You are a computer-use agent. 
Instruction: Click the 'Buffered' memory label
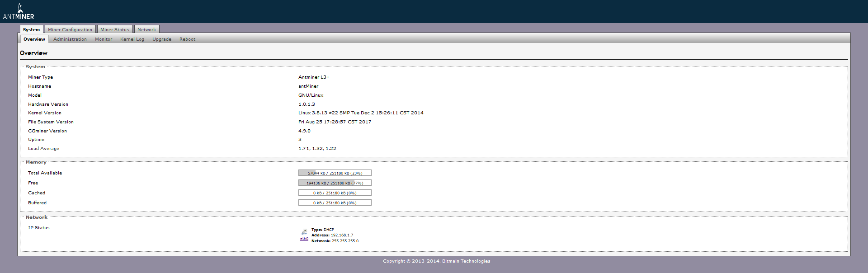pos(38,203)
